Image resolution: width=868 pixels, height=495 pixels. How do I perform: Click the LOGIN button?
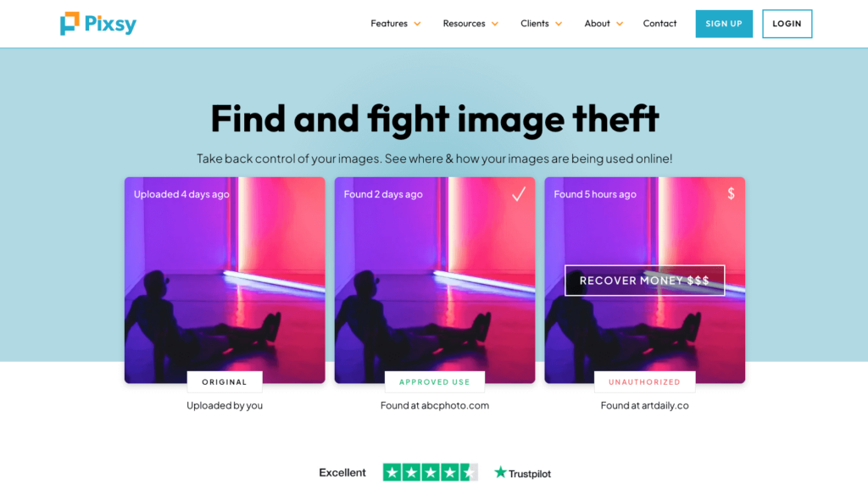(787, 24)
